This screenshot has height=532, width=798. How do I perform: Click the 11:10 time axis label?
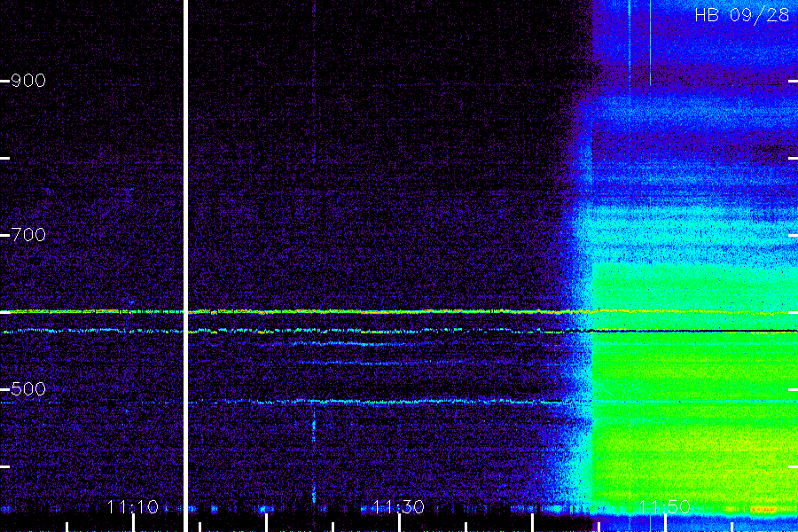coord(133,506)
